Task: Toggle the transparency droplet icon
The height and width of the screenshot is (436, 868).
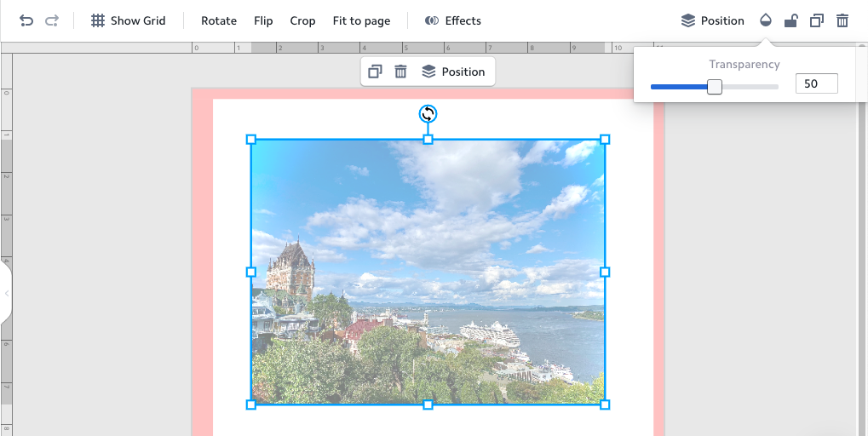Action: pos(766,21)
